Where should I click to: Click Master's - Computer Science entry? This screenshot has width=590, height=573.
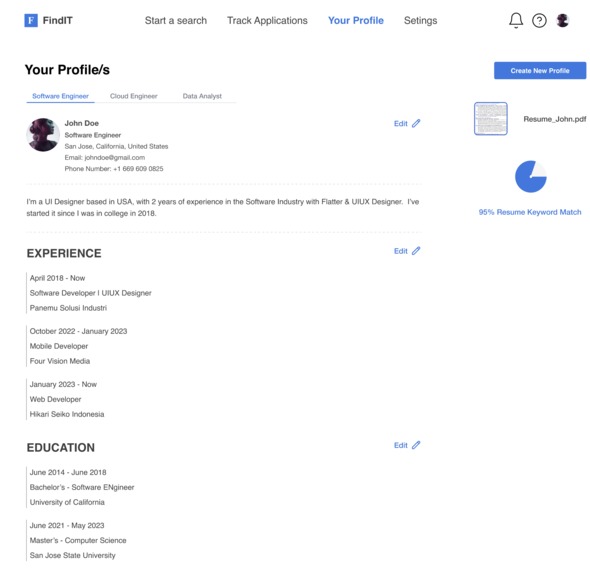tap(78, 540)
